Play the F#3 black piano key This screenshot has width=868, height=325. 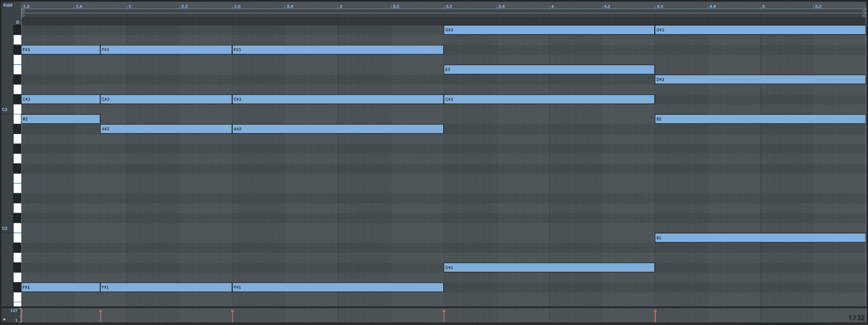[17, 50]
